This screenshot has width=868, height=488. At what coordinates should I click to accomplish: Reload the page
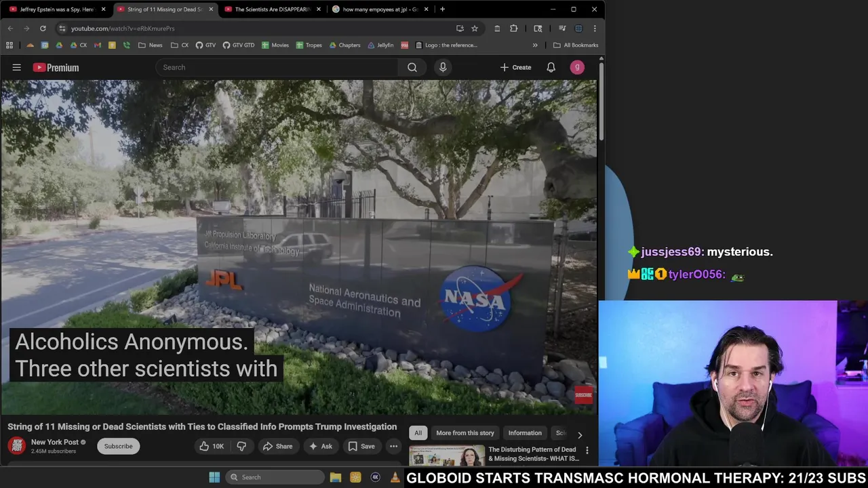point(43,28)
